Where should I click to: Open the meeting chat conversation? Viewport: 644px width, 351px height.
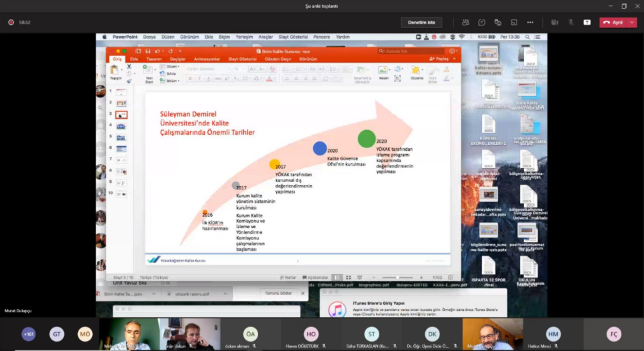[x=481, y=22]
